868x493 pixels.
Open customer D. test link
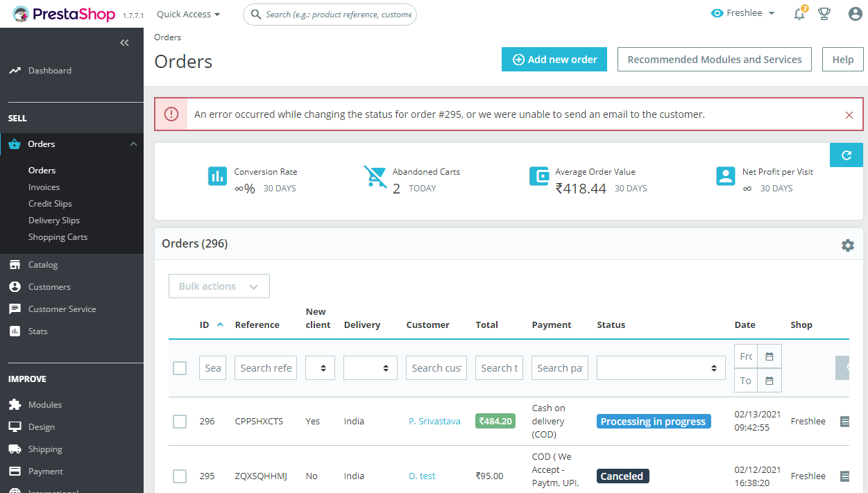pyautogui.click(x=422, y=476)
